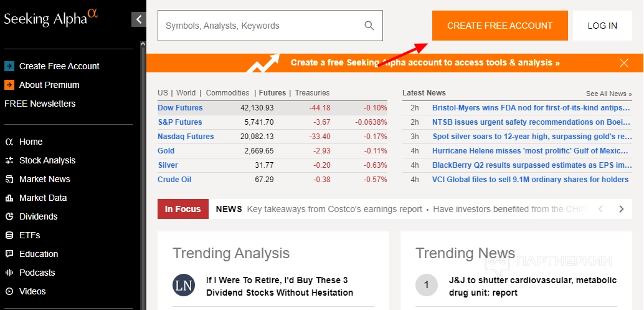Switch to the US market tab
Image resolution: width=644 pixels, height=310 pixels.
(163, 93)
